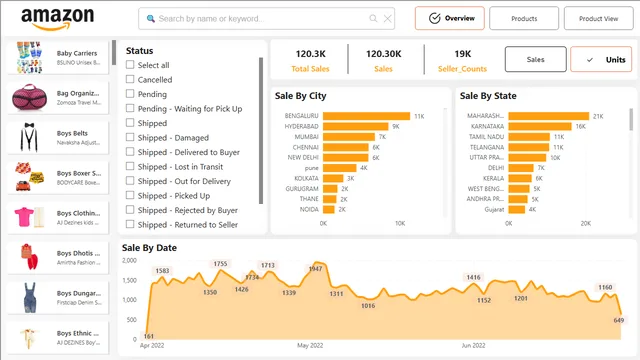Click the KARNATAKA bar in Sale By State

(540, 127)
